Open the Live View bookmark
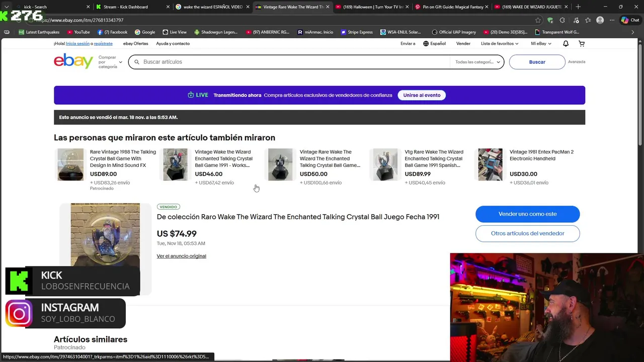The width and height of the screenshot is (644, 362). pos(175,32)
